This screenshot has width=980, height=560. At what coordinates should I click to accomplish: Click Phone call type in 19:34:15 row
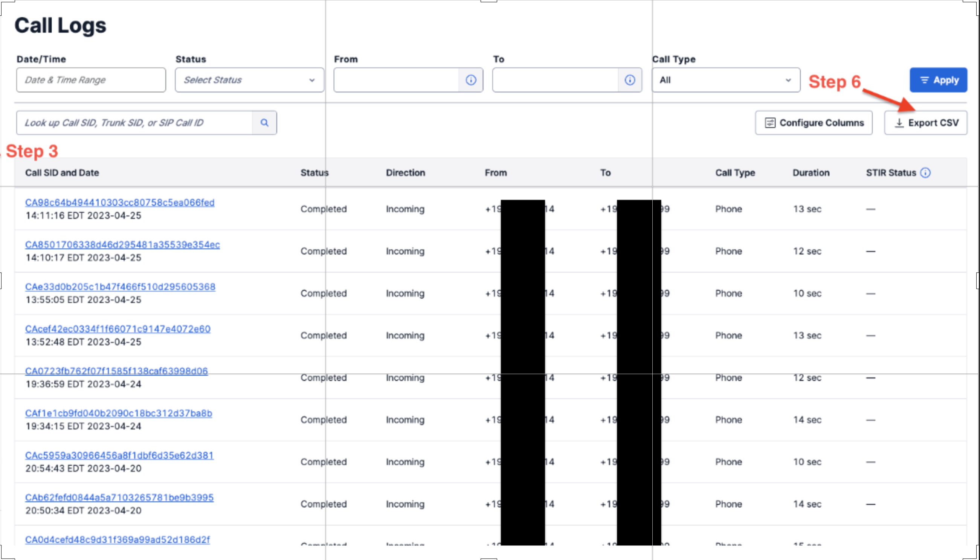[x=729, y=420]
